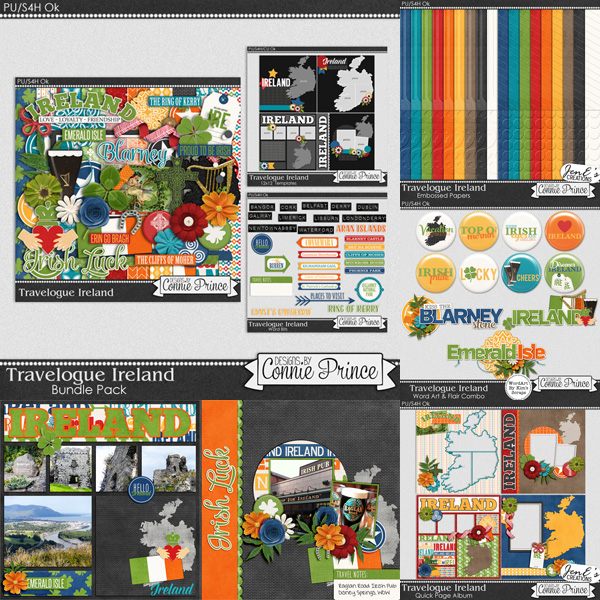Click the Proud To Be Irish label
Screen dimensions: 600x600
pos(205,151)
